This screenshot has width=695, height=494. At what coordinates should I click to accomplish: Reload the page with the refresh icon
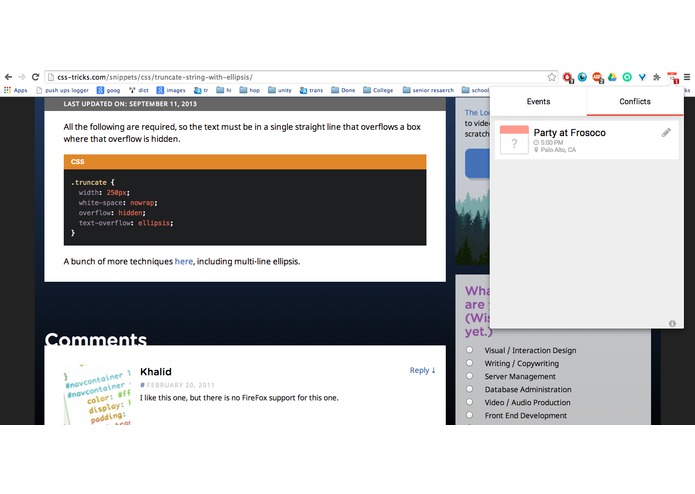click(35, 77)
